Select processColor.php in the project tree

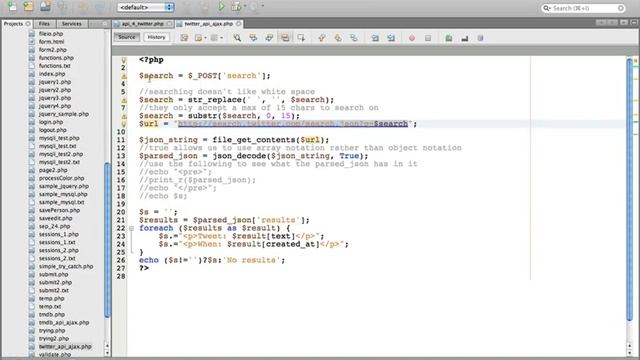pyautogui.click(x=62, y=178)
